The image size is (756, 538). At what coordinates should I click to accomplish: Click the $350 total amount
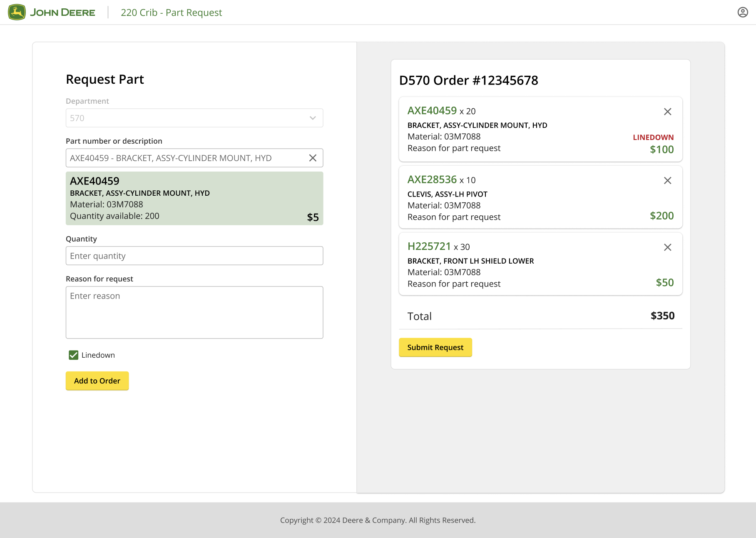(663, 316)
